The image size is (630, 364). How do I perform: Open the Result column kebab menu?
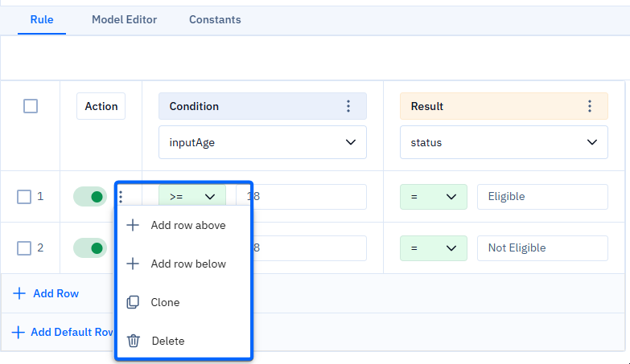590,106
